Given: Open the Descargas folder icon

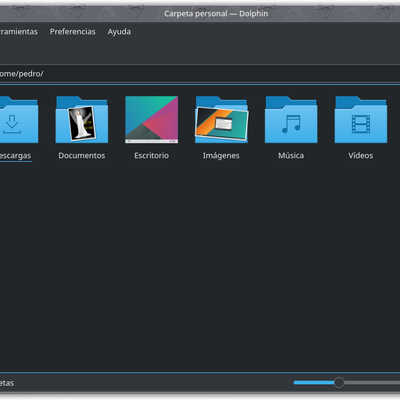Looking at the screenshot, I should (18, 120).
